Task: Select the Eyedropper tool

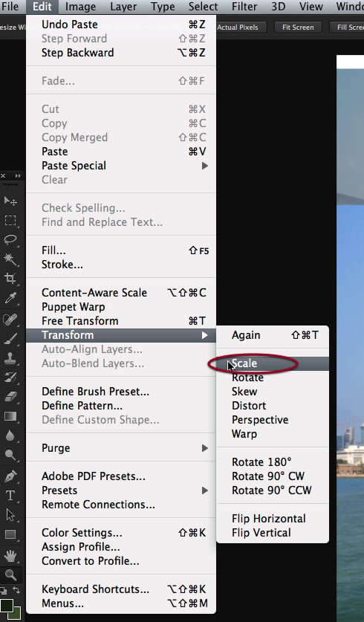Action: (x=10, y=298)
